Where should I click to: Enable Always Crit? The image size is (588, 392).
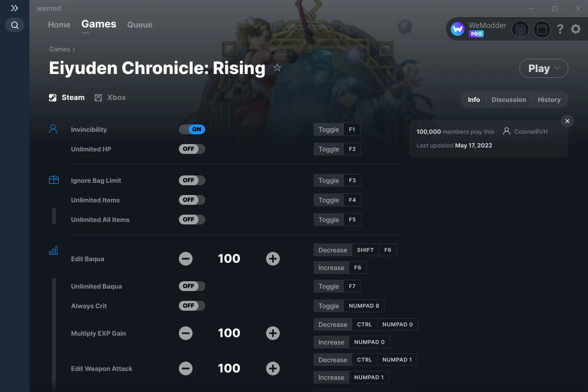tap(192, 305)
